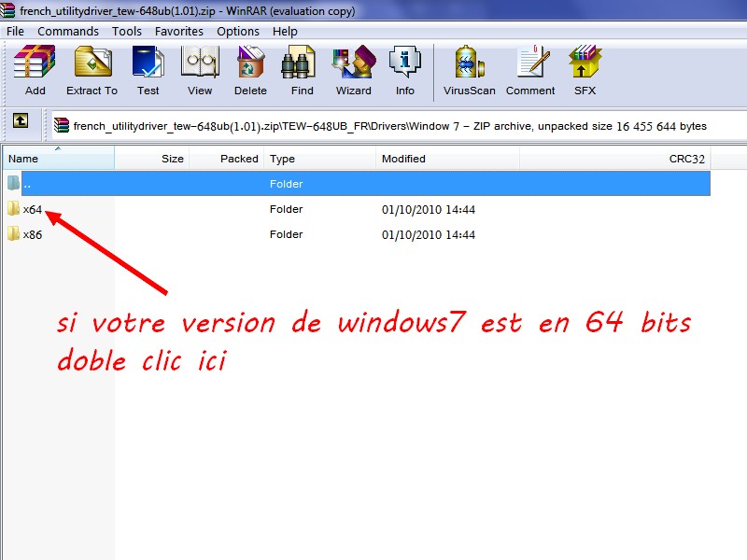Expand the Favorites menu
This screenshot has height=560, width=747.
(179, 31)
